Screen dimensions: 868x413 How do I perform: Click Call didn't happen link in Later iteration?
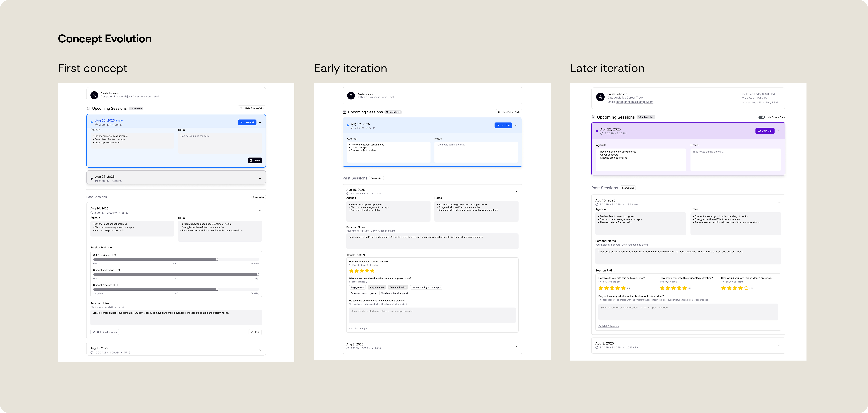609,326
